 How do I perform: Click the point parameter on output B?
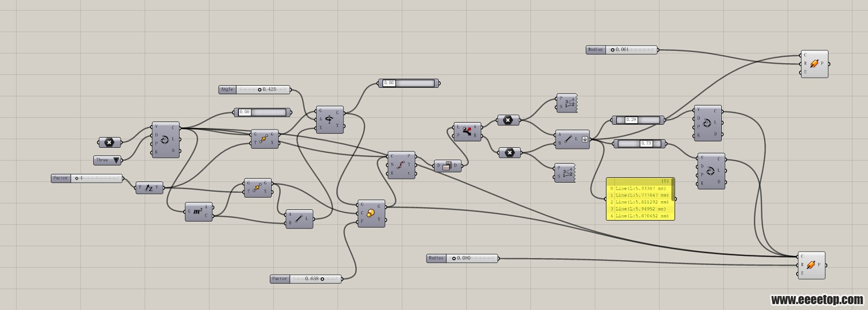coord(510,153)
